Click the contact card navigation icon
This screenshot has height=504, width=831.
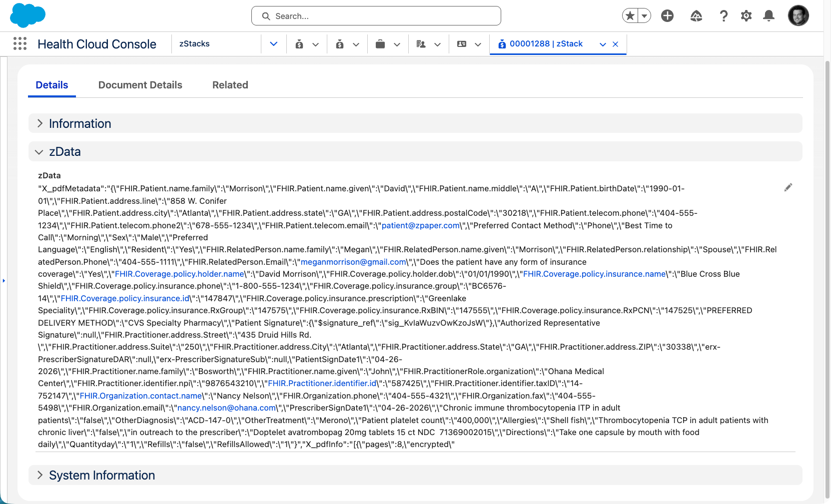coord(462,44)
